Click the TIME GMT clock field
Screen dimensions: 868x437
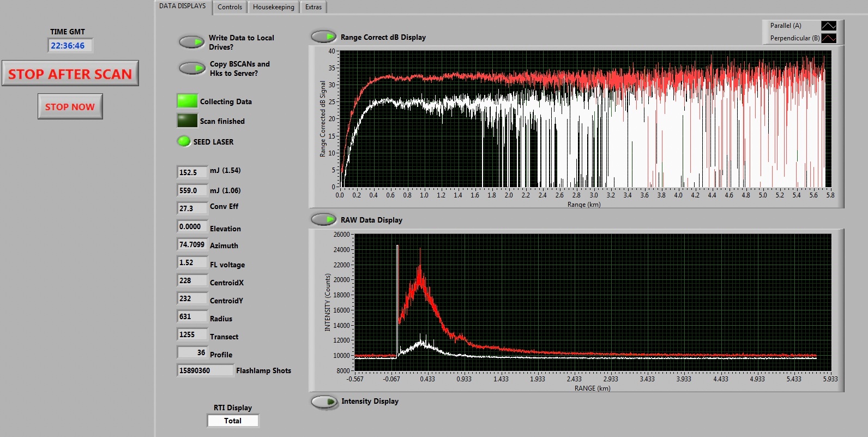coord(70,46)
